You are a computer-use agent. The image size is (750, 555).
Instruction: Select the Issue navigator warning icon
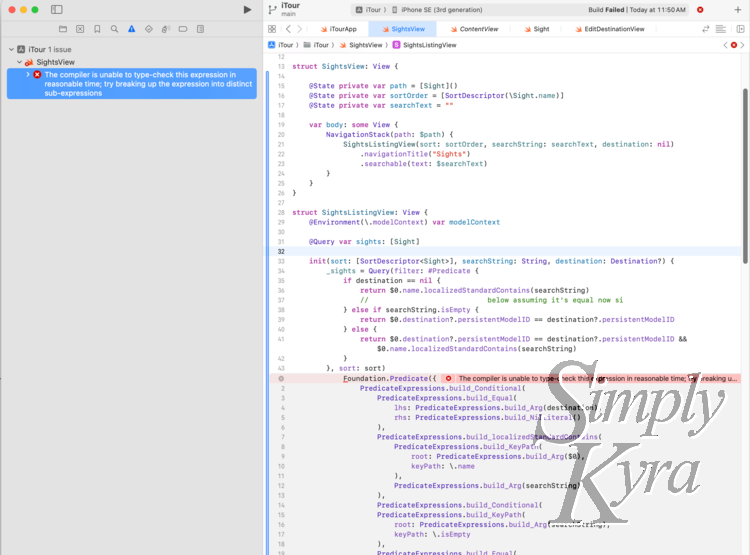click(x=132, y=29)
